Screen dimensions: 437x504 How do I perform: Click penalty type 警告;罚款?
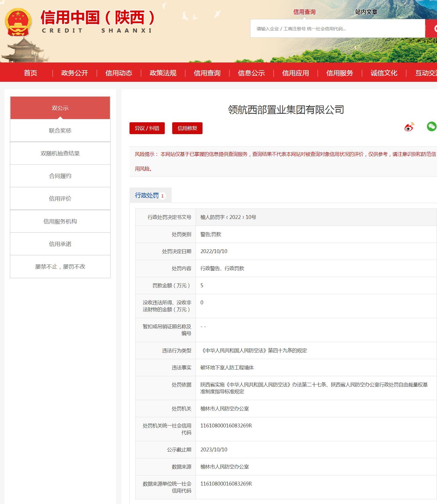pyautogui.click(x=211, y=234)
